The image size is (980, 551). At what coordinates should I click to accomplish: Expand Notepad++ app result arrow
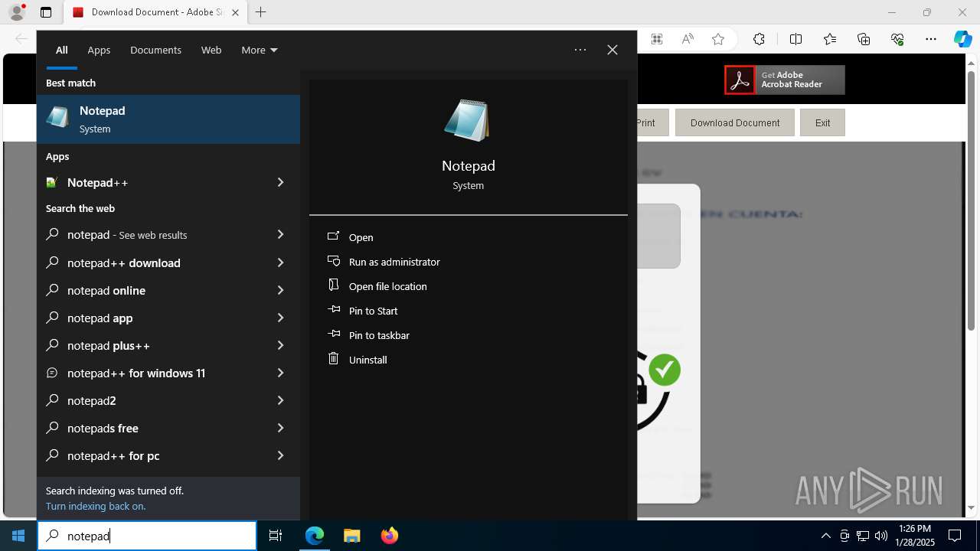[x=280, y=182]
